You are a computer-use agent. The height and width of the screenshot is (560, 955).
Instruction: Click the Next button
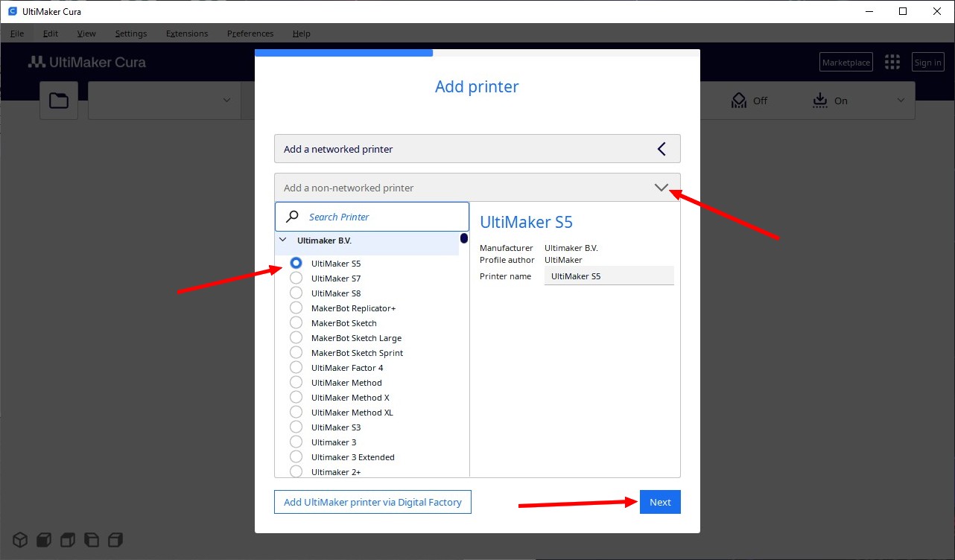(660, 502)
